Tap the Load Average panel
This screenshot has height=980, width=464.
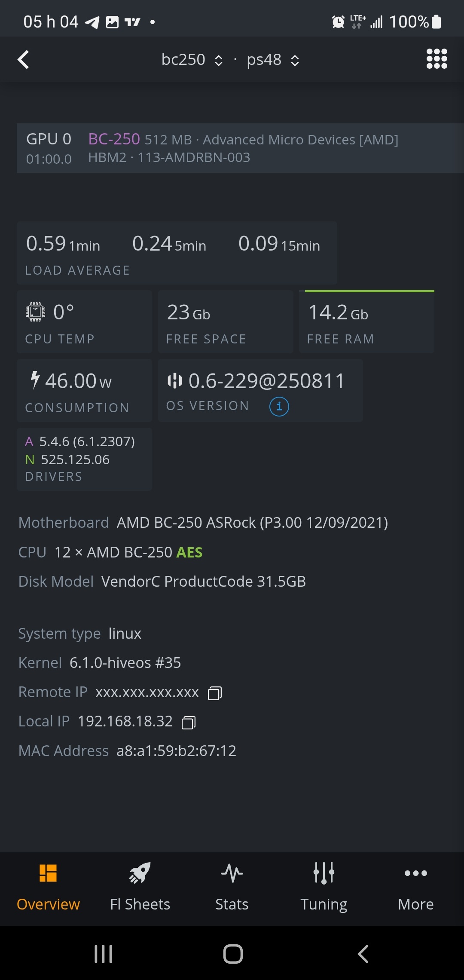click(x=177, y=253)
